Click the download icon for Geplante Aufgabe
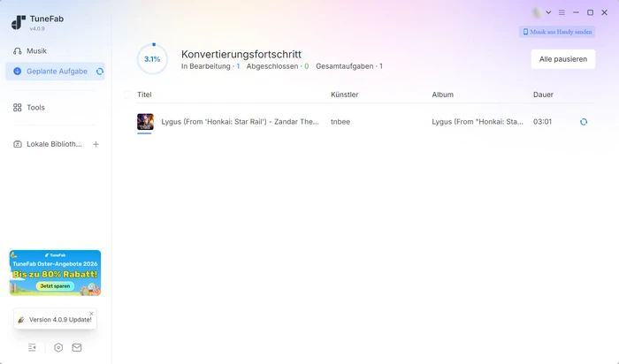The height and width of the screenshot is (364, 619). click(18, 72)
